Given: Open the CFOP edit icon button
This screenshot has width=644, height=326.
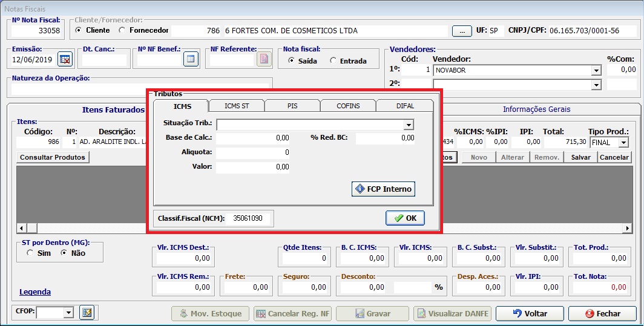Looking at the screenshot, I should pyautogui.click(x=87, y=313).
